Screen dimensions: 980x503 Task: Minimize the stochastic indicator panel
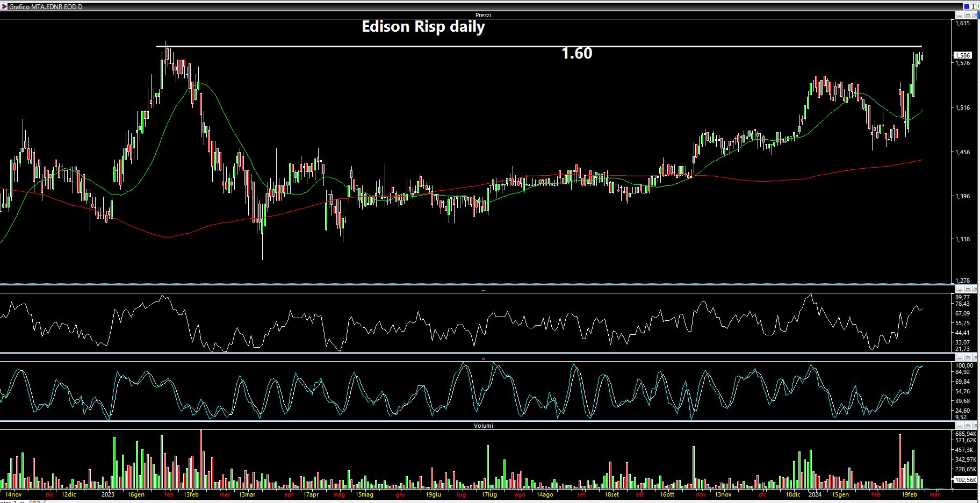click(960, 357)
